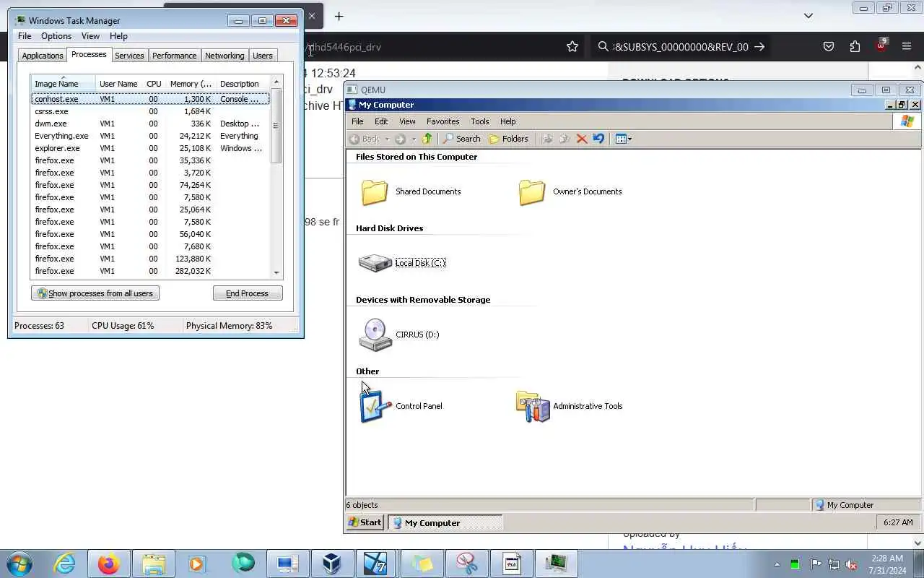
Task: Click Show processes from all users button
Action: pos(95,293)
